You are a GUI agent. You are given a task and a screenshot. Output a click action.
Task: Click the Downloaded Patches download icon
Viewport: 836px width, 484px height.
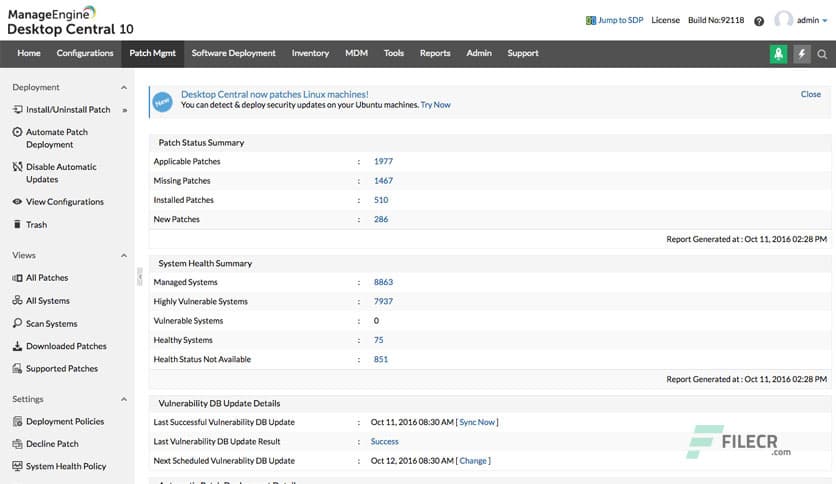pyautogui.click(x=17, y=346)
